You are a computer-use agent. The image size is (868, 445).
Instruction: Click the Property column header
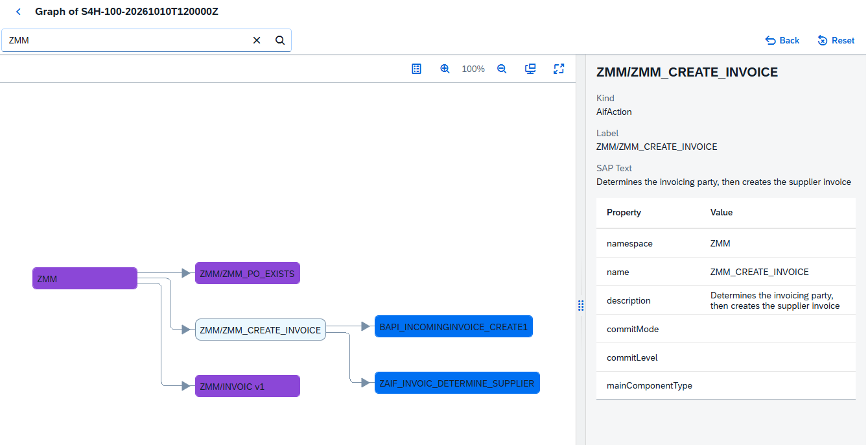(x=624, y=212)
